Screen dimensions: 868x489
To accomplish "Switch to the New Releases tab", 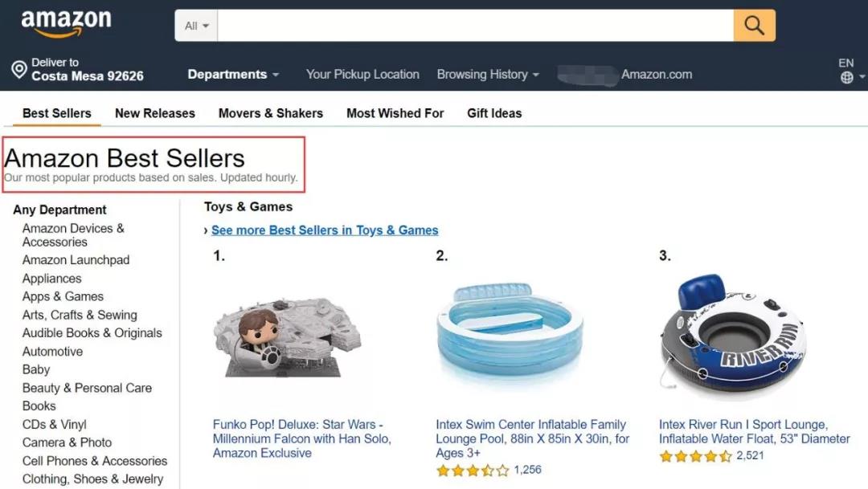I will 154,113.
